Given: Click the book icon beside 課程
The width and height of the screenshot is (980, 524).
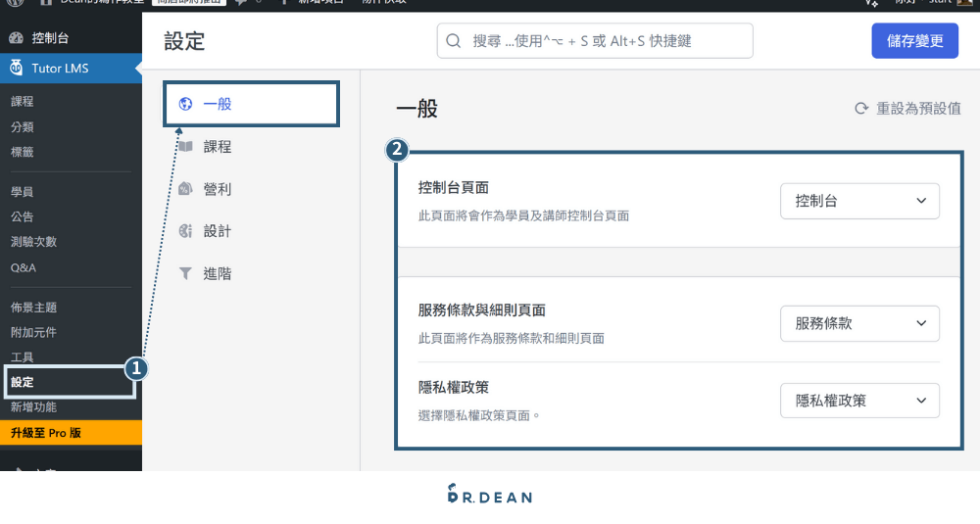Looking at the screenshot, I should click(185, 146).
